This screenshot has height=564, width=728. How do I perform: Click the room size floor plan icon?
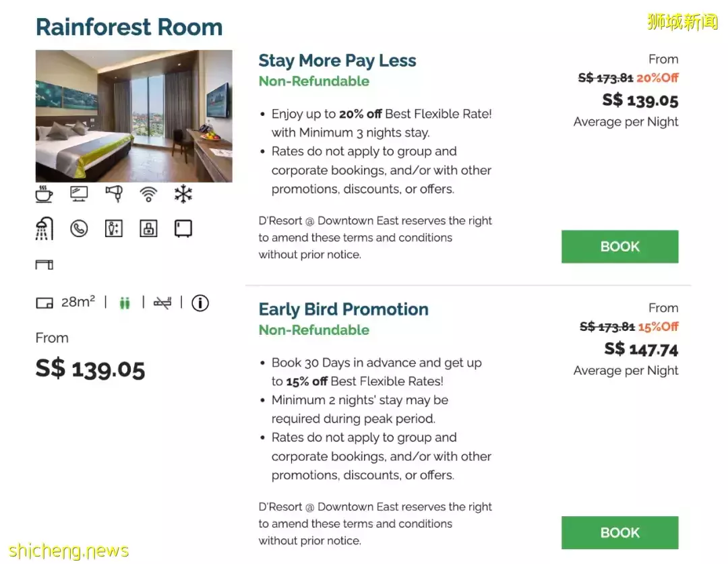pos(44,303)
